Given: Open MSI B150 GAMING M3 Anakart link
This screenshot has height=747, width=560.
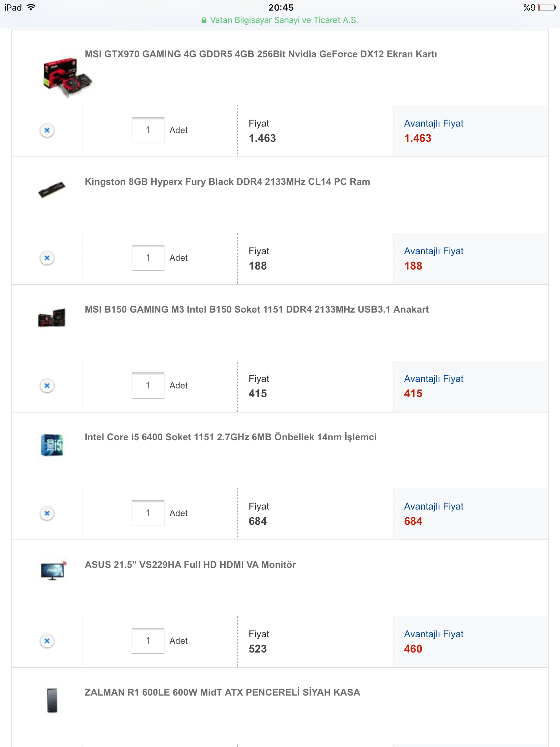Looking at the screenshot, I should (x=257, y=309).
